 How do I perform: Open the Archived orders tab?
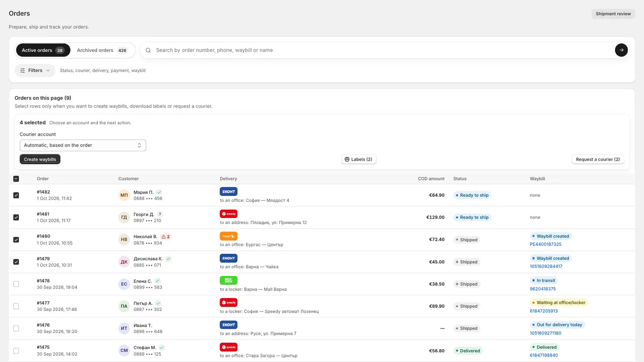point(102,50)
